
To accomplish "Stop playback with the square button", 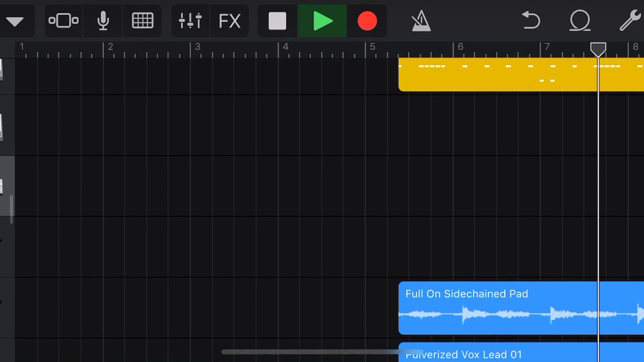I will [277, 21].
